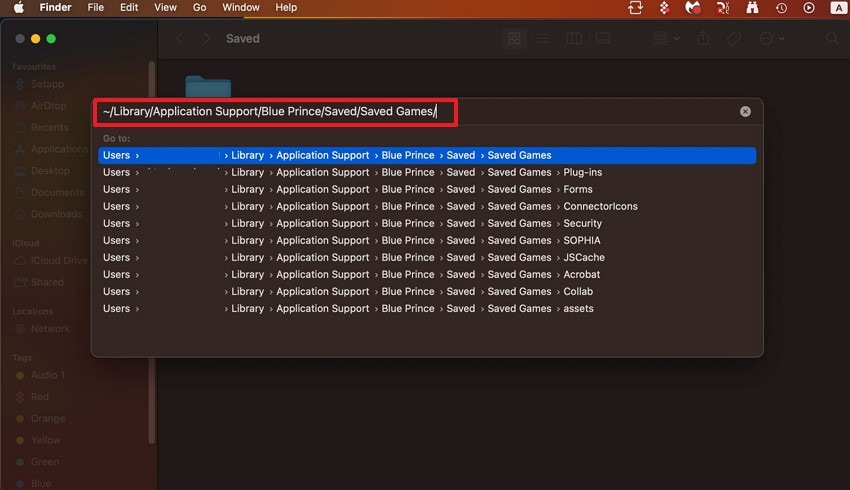
Task: Click the sync arrows menu bar icon
Action: (x=635, y=8)
